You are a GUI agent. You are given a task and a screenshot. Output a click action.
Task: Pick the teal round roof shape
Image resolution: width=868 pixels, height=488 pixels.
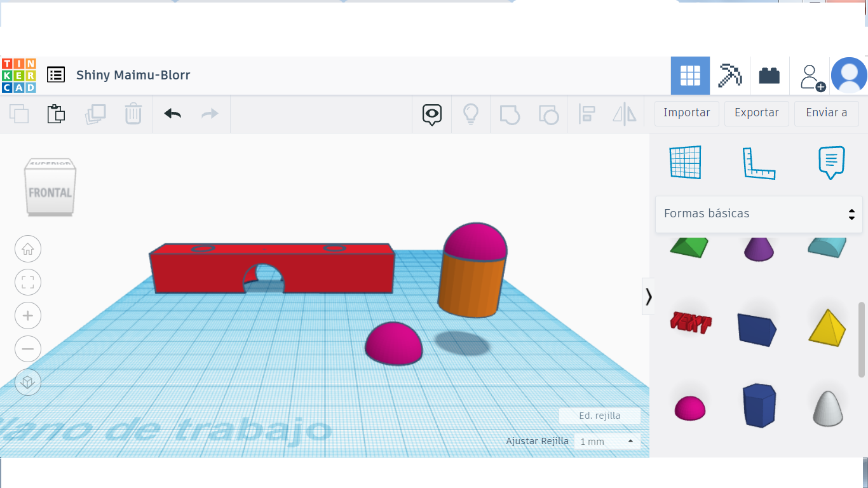tap(827, 247)
